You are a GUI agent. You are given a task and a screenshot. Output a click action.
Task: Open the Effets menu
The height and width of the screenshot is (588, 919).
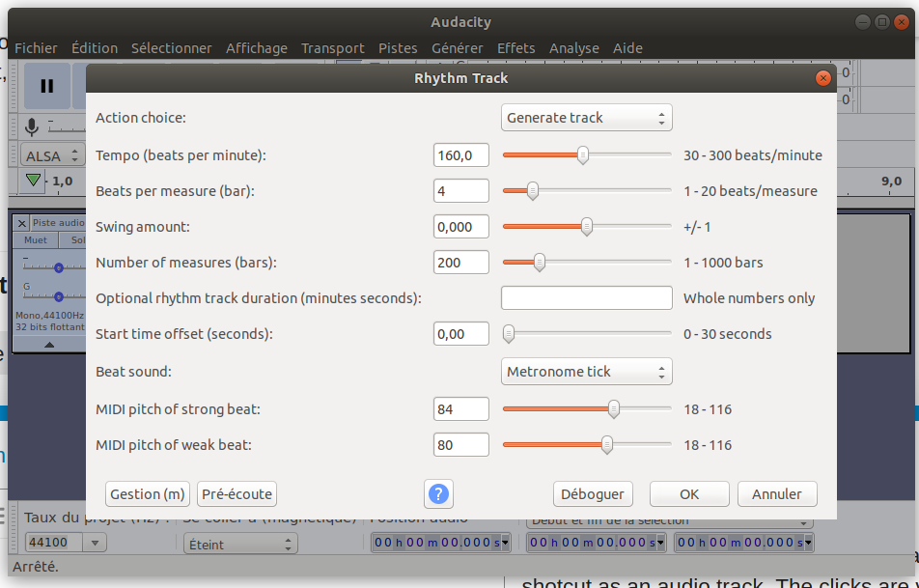coord(515,48)
